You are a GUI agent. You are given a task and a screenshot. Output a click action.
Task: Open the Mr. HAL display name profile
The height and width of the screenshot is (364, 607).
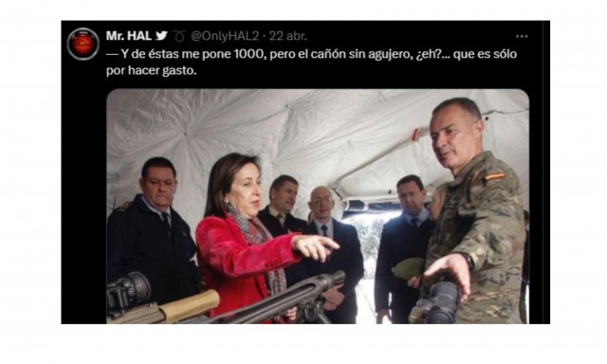(129, 36)
